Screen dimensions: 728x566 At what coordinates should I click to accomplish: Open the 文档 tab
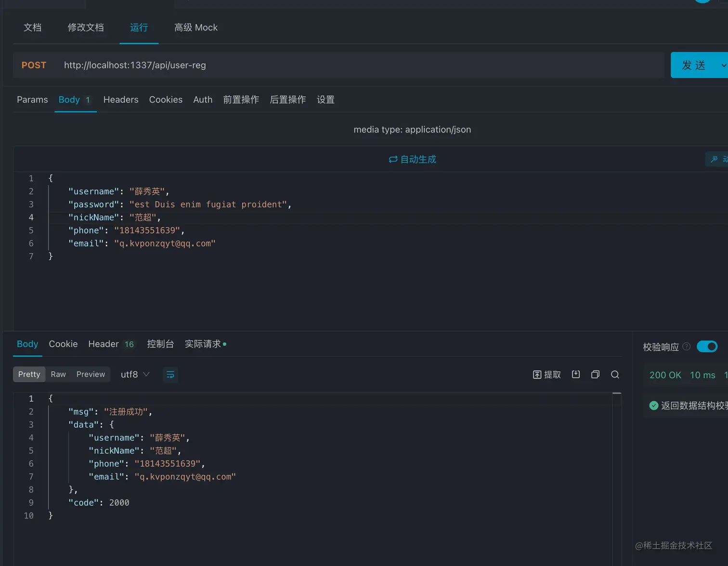tap(32, 27)
